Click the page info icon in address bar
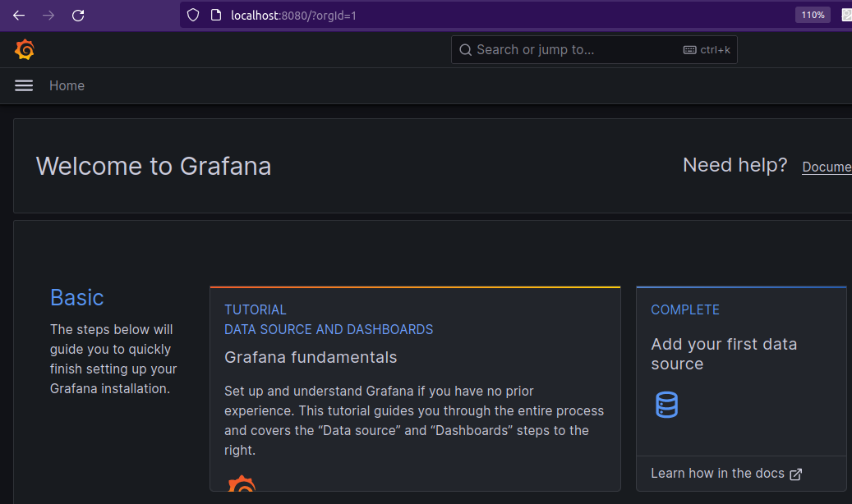 pyautogui.click(x=216, y=16)
